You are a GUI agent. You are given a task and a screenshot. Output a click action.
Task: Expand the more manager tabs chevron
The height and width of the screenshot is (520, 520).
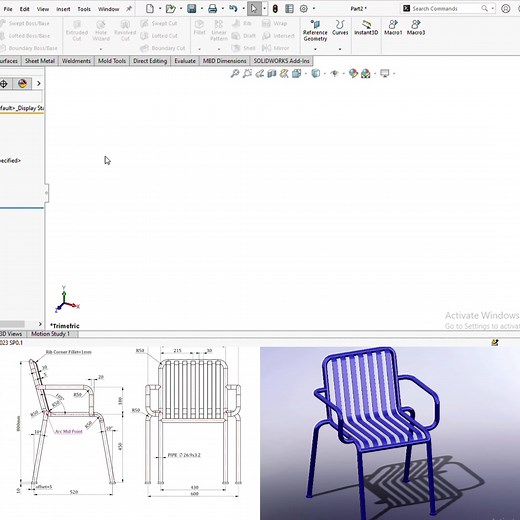point(39,83)
